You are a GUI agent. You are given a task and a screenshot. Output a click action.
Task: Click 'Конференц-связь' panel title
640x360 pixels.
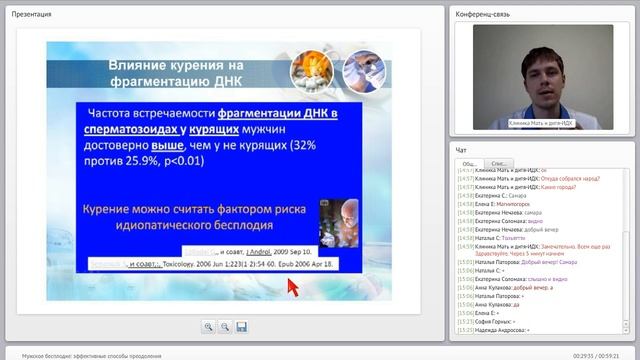(x=482, y=14)
